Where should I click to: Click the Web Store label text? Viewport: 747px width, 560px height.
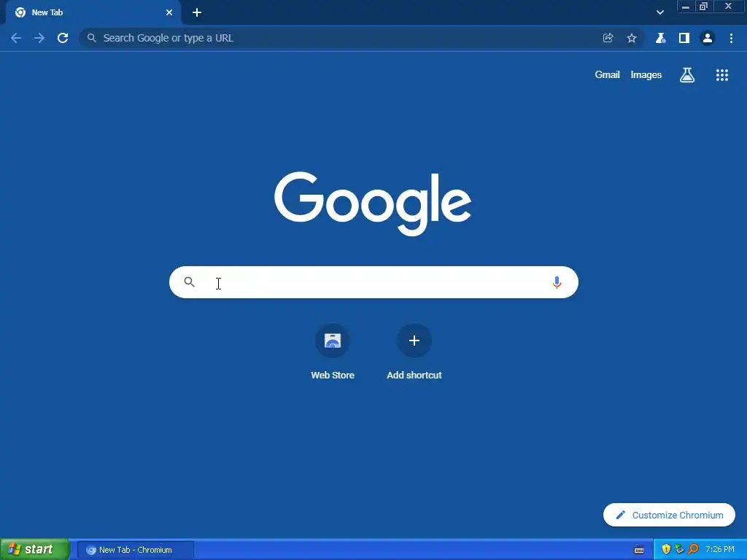pos(333,376)
